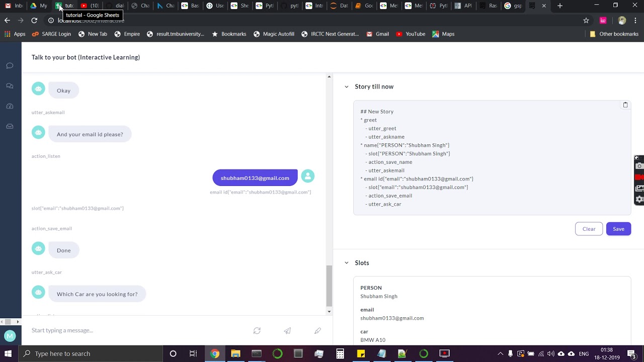This screenshot has width=644, height=362.
Task: Collapse the Story till now section
Action: (346, 86)
